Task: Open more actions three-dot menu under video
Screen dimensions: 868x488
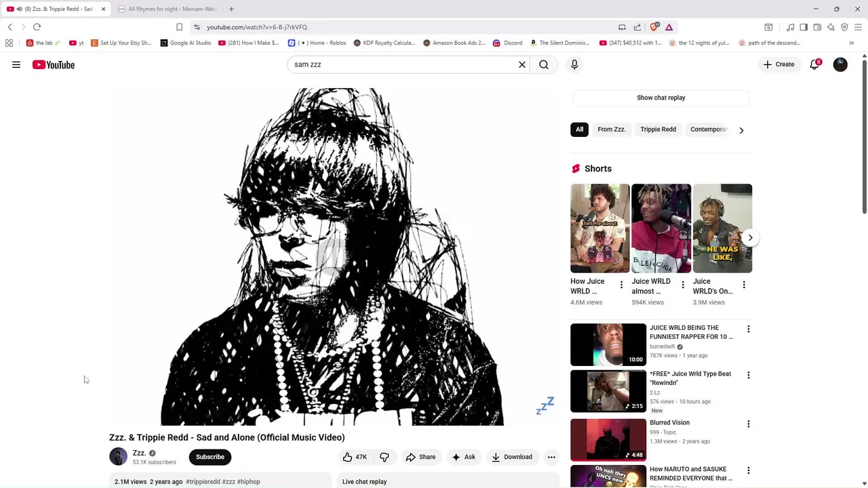Action: coord(551,457)
